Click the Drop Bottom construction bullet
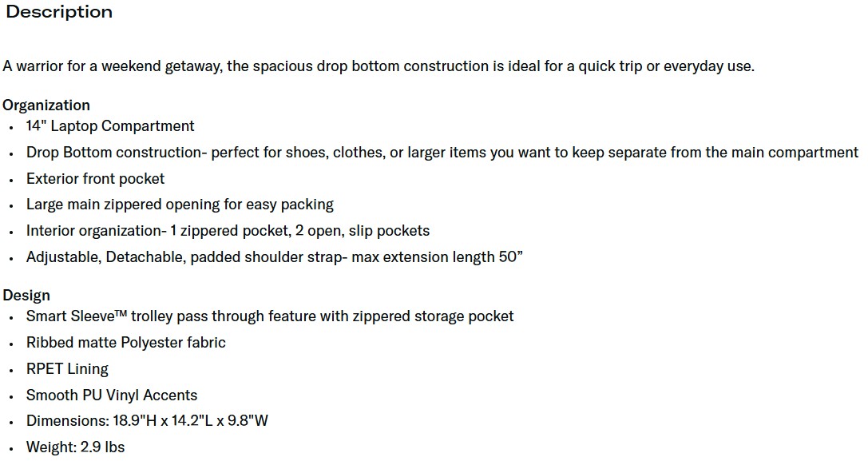Image resolution: width=868 pixels, height=473 pixels. coord(442,152)
